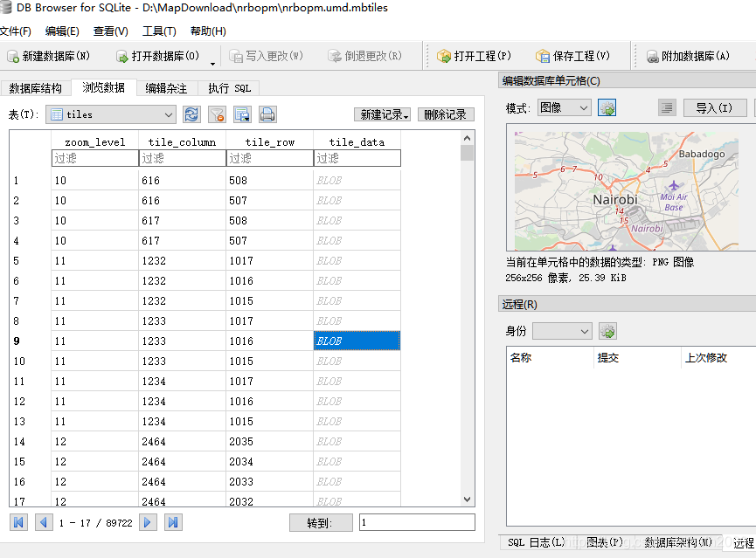The height and width of the screenshot is (558, 756).
Task: Click the print table icon
Action: [x=267, y=114]
